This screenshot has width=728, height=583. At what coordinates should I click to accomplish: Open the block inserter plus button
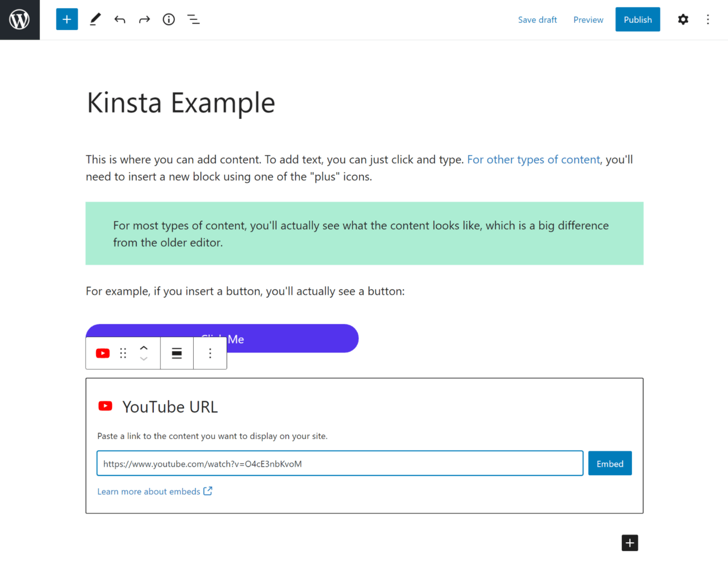click(x=67, y=19)
